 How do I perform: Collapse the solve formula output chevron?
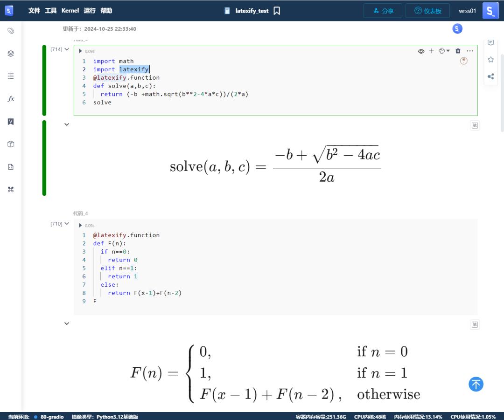[x=66, y=124]
